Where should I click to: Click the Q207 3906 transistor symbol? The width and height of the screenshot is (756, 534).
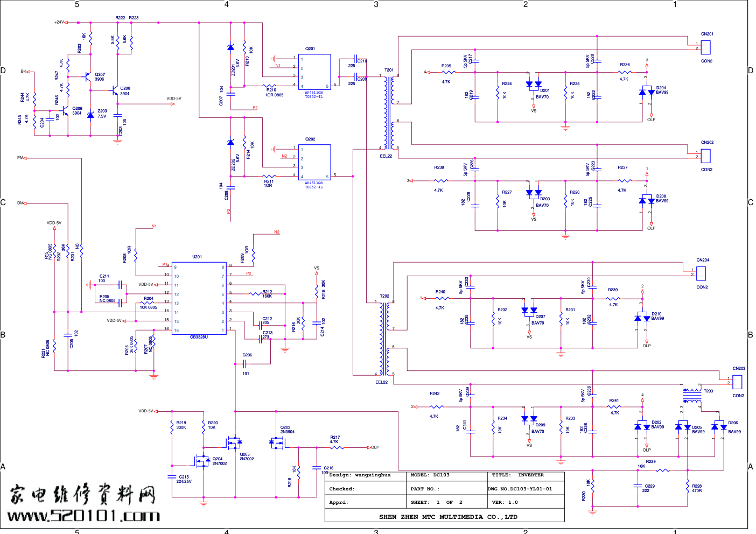87,76
